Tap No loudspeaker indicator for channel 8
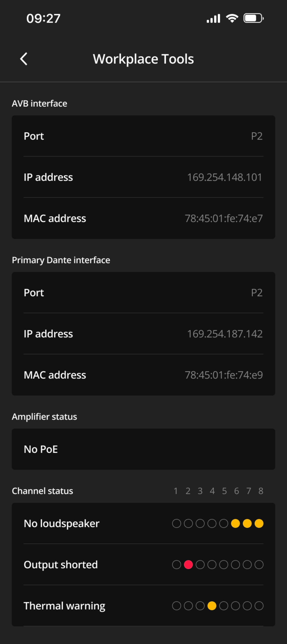The image size is (287, 644). (x=259, y=524)
